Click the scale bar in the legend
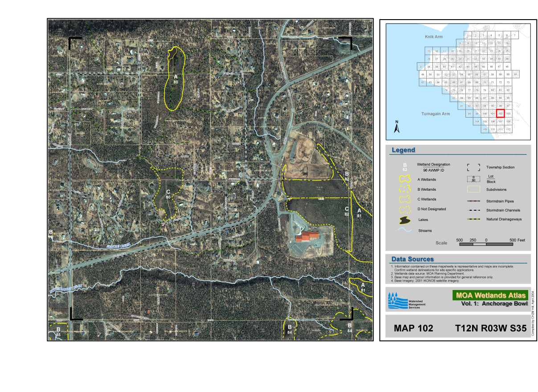This screenshot has width=538, height=392. 485,244
